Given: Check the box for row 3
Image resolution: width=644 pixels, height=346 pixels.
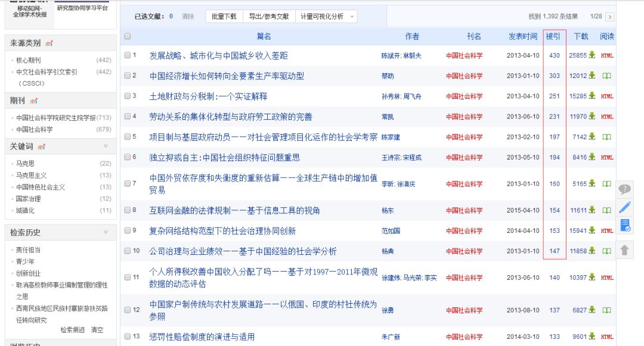Looking at the screenshot, I should pyautogui.click(x=128, y=95).
